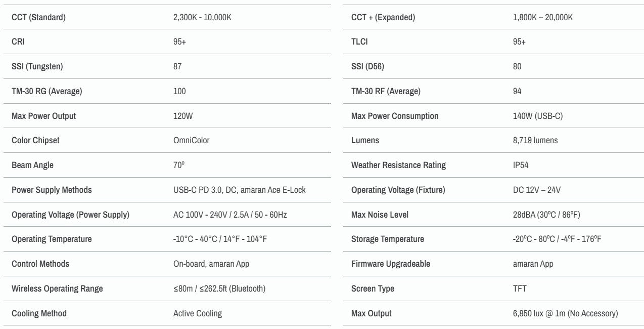Select 6,850 lux @ 1m (No Accessory) value
Viewport: 644px width, 329px height.
coord(565,313)
